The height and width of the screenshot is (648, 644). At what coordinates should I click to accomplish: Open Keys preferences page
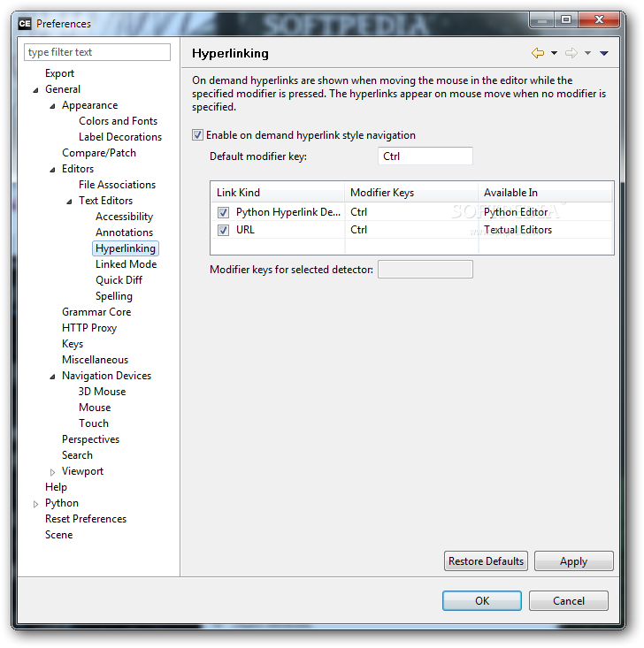click(x=73, y=344)
